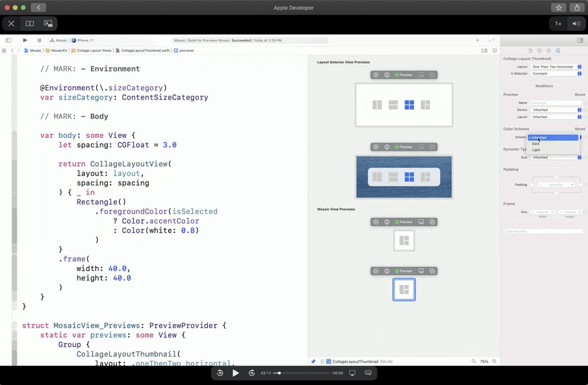Image resolution: width=588 pixels, height=385 pixels.
Task: Open the History inspector tab
Action: pyautogui.click(x=539, y=50)
